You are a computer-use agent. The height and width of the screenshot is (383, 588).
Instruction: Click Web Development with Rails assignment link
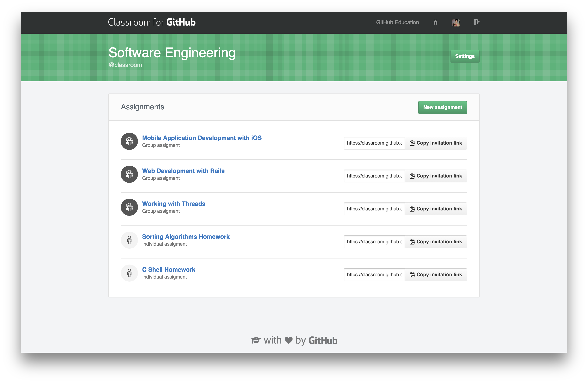point(183,170)
